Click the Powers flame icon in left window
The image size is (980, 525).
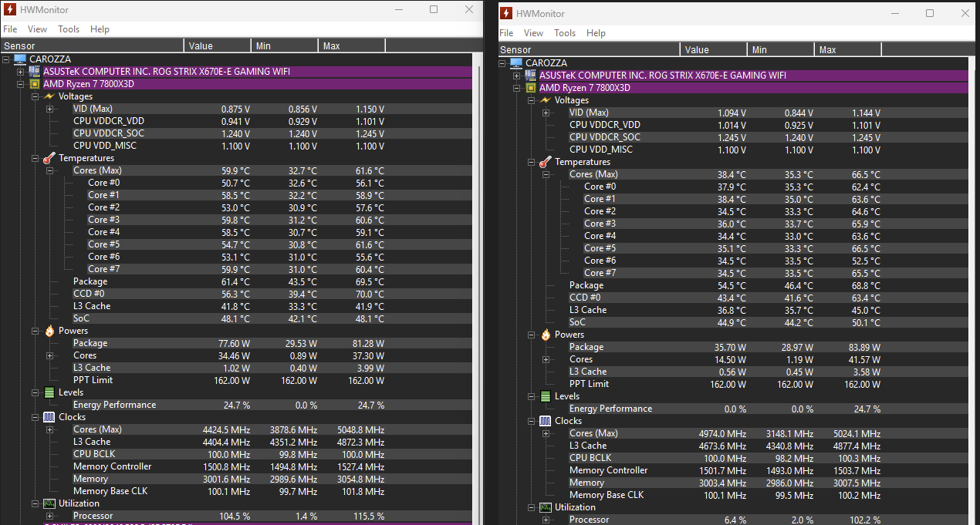49,331
